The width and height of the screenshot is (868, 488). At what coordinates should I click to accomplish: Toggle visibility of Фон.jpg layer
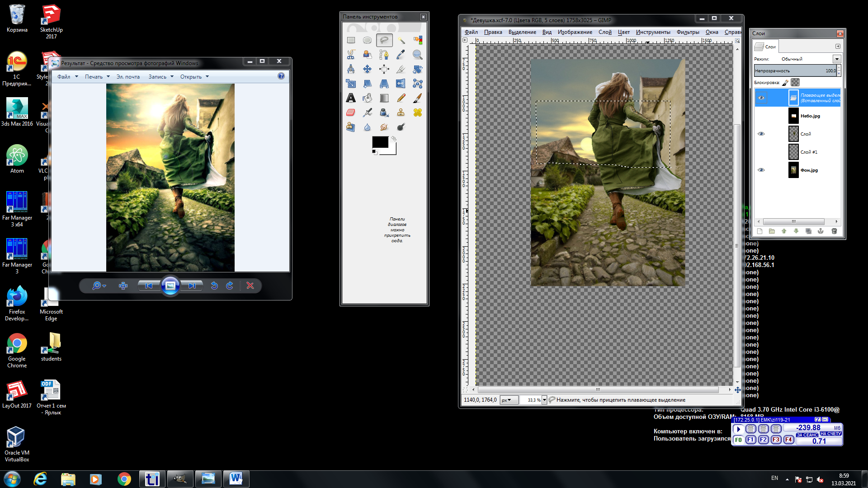761,170
